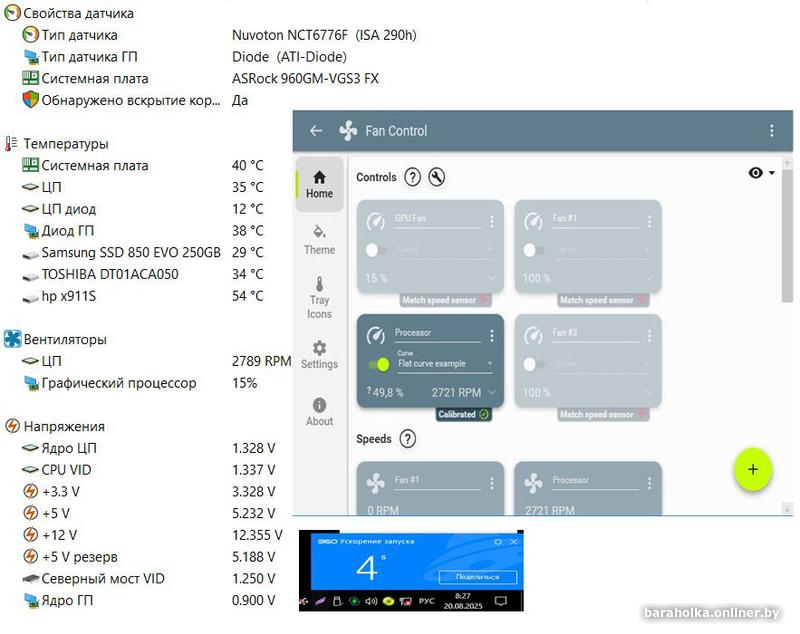800x634 pixels.
Task: Click the USB safely remove tray icon
Action: [x=337, y=601]
